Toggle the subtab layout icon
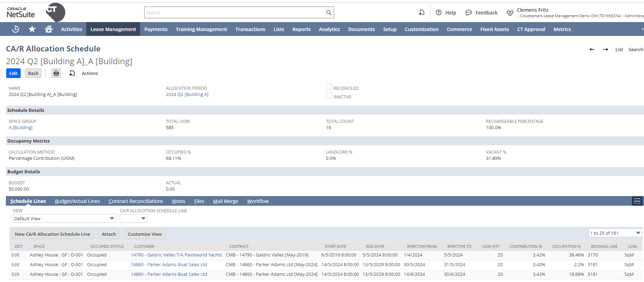Viewport: 644px width, 282px height. (637, 201)
